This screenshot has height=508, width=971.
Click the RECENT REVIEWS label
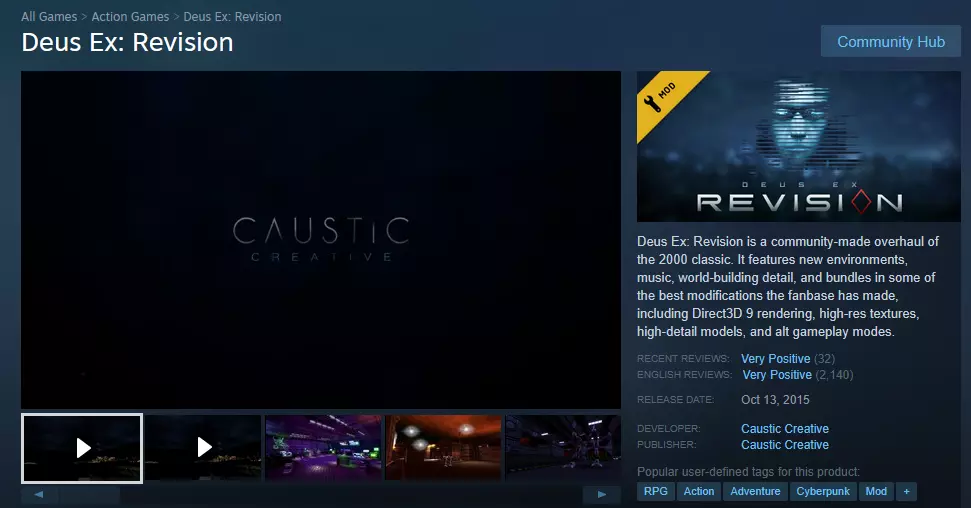pos(683,359)
